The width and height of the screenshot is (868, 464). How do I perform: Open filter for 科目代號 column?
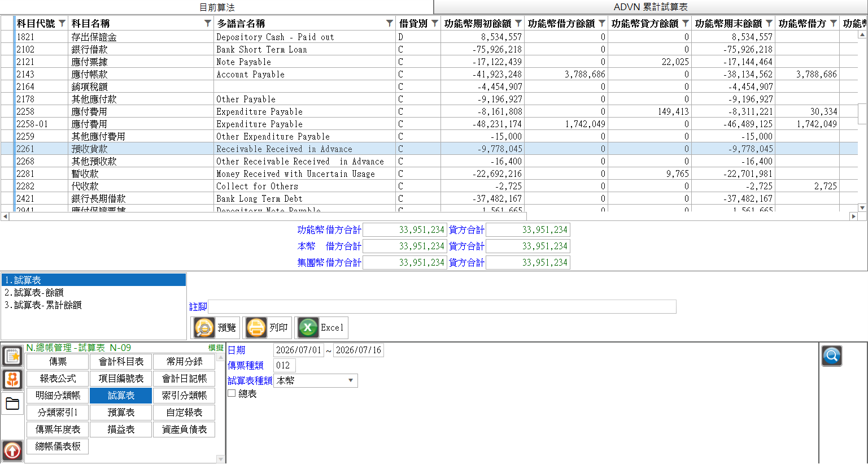[62, 23]
